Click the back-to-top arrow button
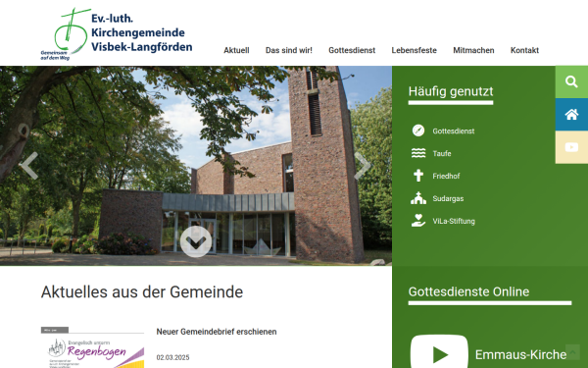Screen dimensions: 588x368 click(x=572, y=352)
